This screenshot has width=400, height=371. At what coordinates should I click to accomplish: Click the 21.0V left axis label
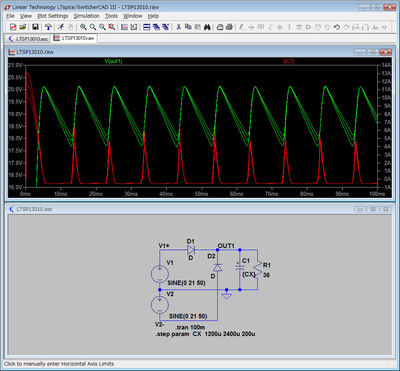[15, 65]
